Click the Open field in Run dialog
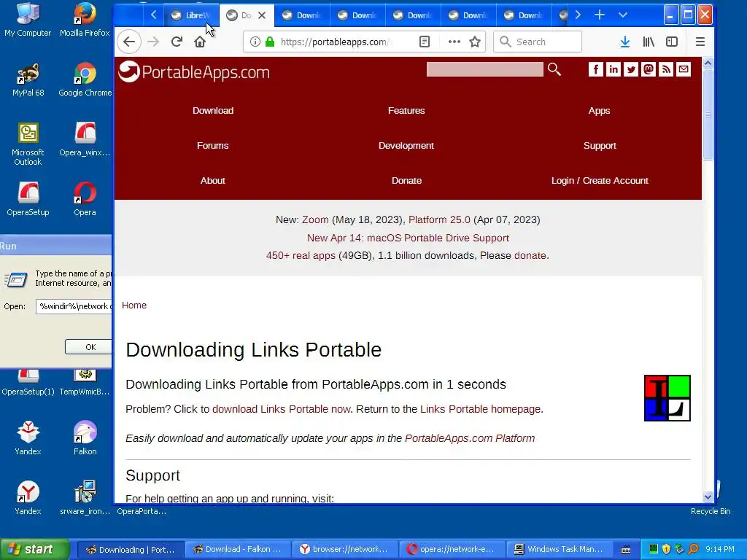Image resolution: width=747 pixels, height=560 pixels. tap(74, 306)
